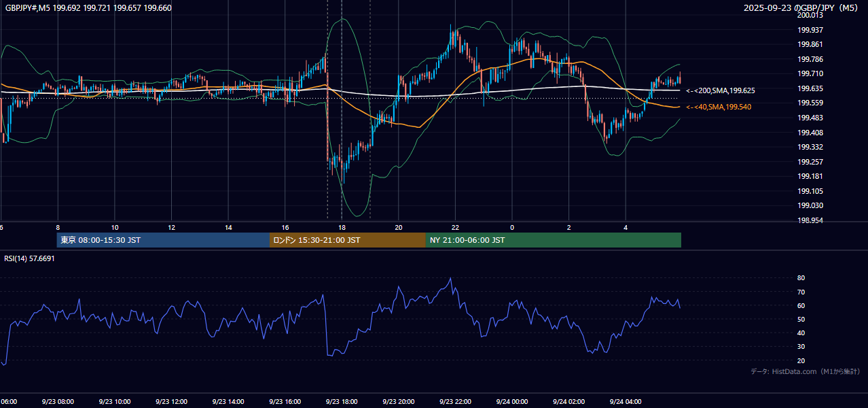Screen dimensions: 868x408
Task: Click the 9/23 10:00 time label
Action: pos(115,402)
